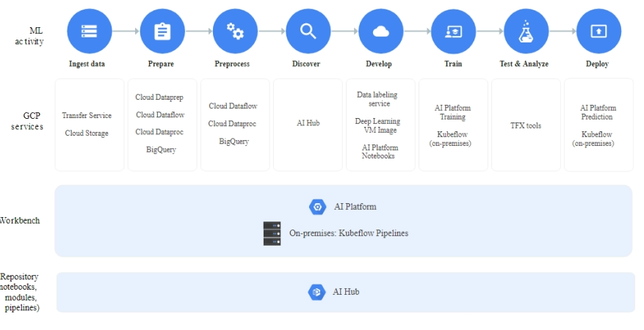Click the 'ML activity' row label
The height and width of the screenshot is (330, 644).
coord(29,36)
